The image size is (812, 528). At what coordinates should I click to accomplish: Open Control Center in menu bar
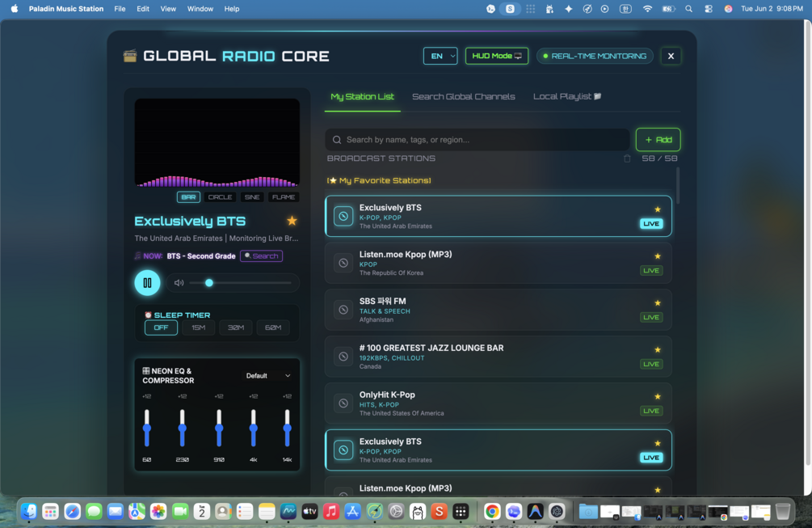click(709, 9)
